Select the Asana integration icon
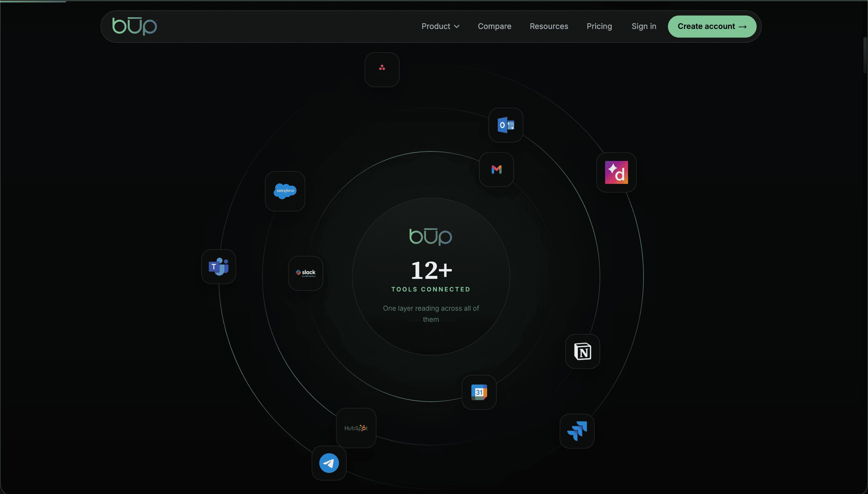This screenshot has height=494, width=868. tap(382, 69)
